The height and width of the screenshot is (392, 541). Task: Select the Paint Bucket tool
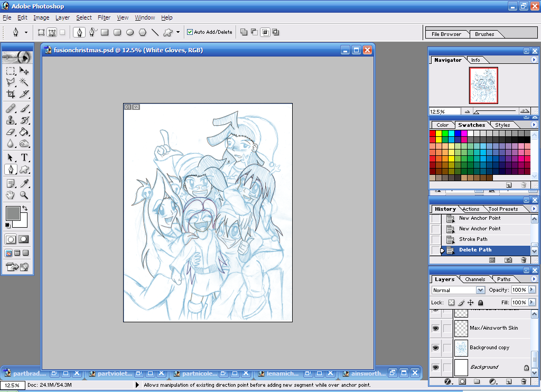(24, 132)
